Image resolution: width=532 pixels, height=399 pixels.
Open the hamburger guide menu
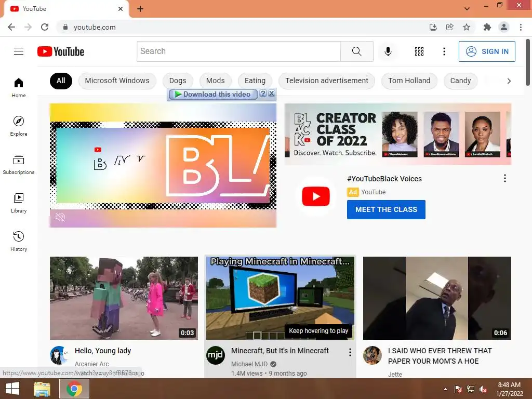[x=19, y=51]
